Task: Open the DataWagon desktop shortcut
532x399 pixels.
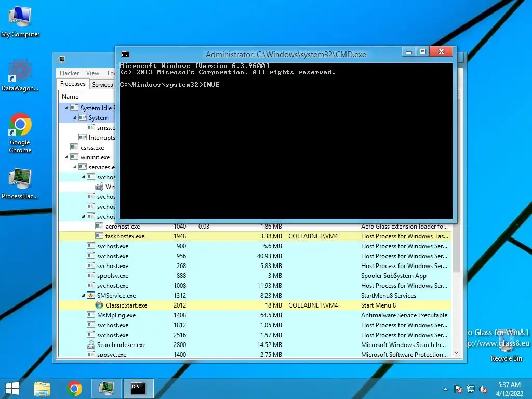Action: coord(20,75)
